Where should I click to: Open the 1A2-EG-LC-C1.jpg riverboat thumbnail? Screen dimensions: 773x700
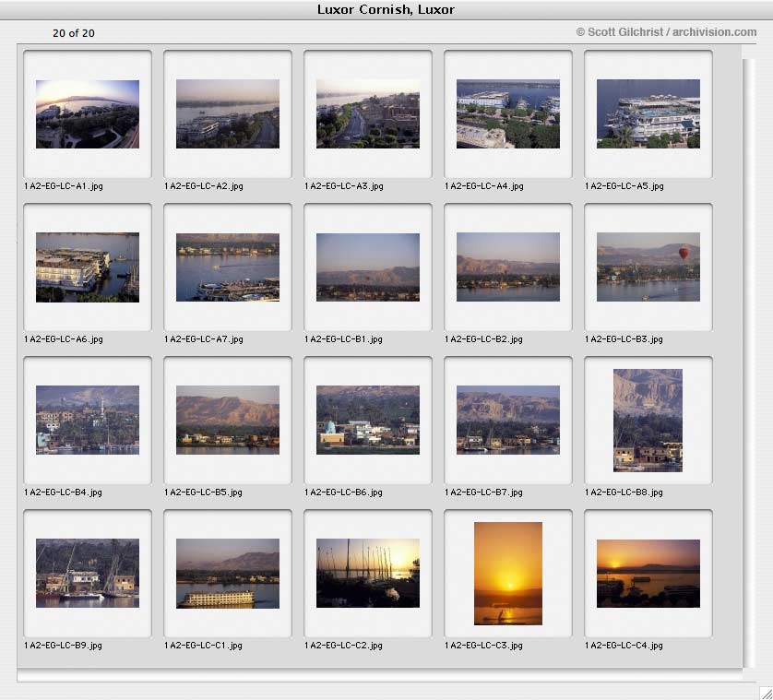(x=228, y=574)
